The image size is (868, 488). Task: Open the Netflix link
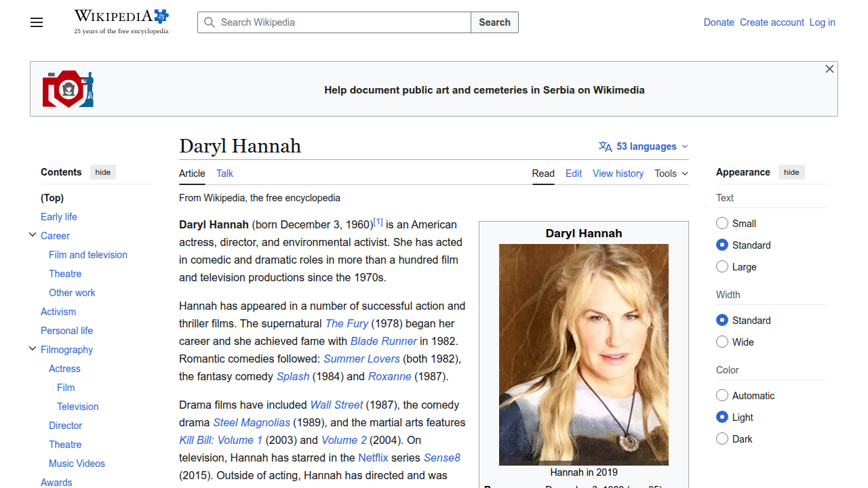(x=374, y=457)
